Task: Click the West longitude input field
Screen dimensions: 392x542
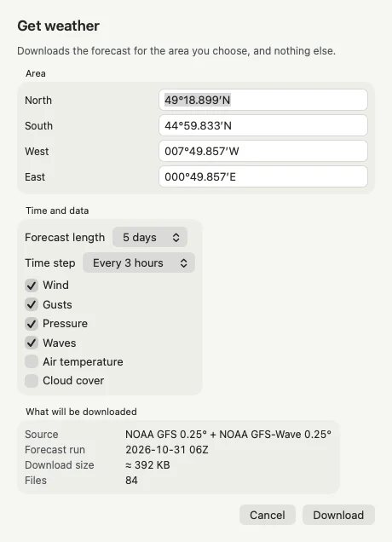Action: click(263, 151)
